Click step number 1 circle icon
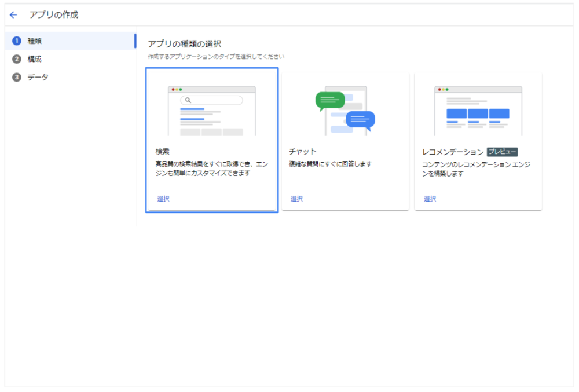This screenshot has height=392, width=579. coord(17,41)
